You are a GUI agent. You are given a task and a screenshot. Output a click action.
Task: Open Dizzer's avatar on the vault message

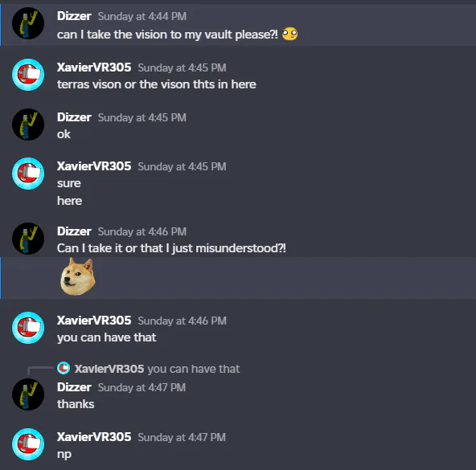(28, 23)
